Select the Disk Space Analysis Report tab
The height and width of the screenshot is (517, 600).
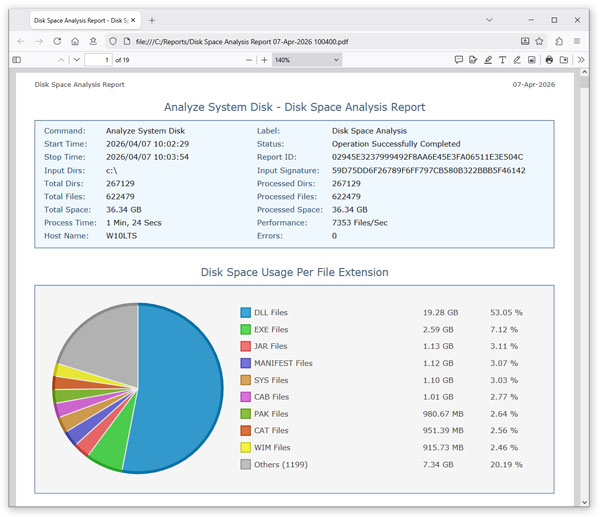click(85, 20)
